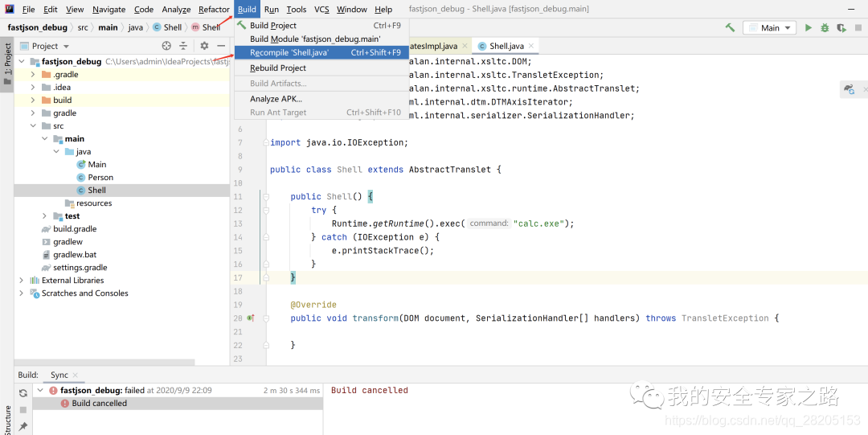
Task: Choose Rebuild Project menu item
Action: point(321,68)
